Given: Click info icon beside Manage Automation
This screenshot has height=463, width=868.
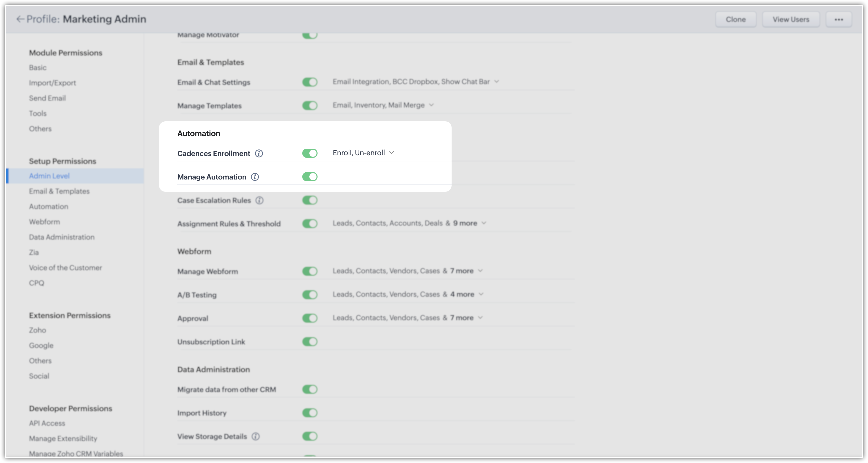Looking at the screenshot, I should (x=255, y=177).
